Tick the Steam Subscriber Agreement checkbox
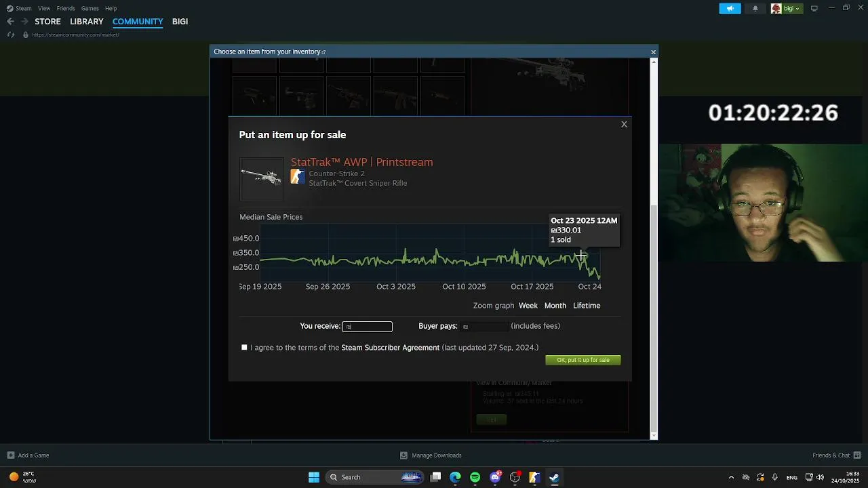The width and height of the screenshot is (868, 488). [244, 347]
